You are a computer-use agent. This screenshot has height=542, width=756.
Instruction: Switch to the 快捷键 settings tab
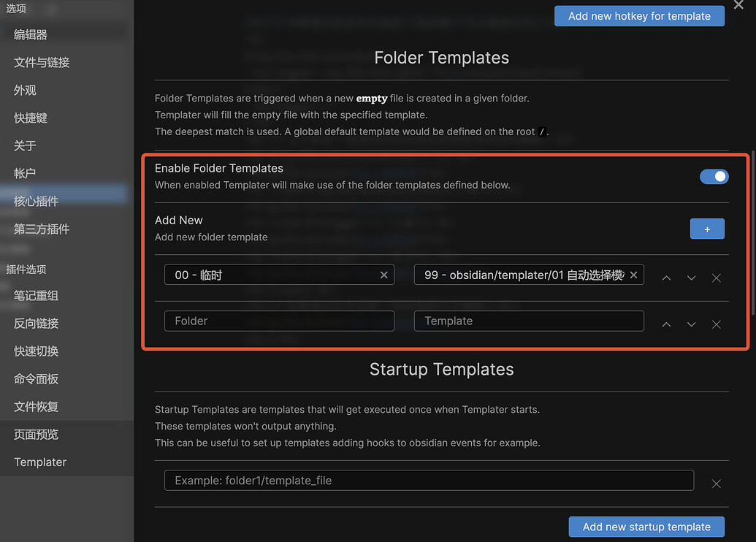(31, 118)
